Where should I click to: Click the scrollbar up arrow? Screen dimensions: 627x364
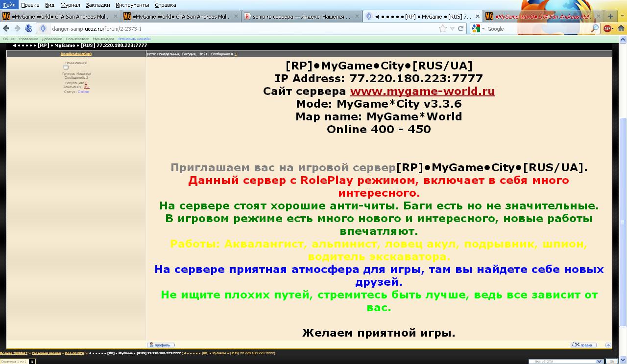click(x=623, y=40)
